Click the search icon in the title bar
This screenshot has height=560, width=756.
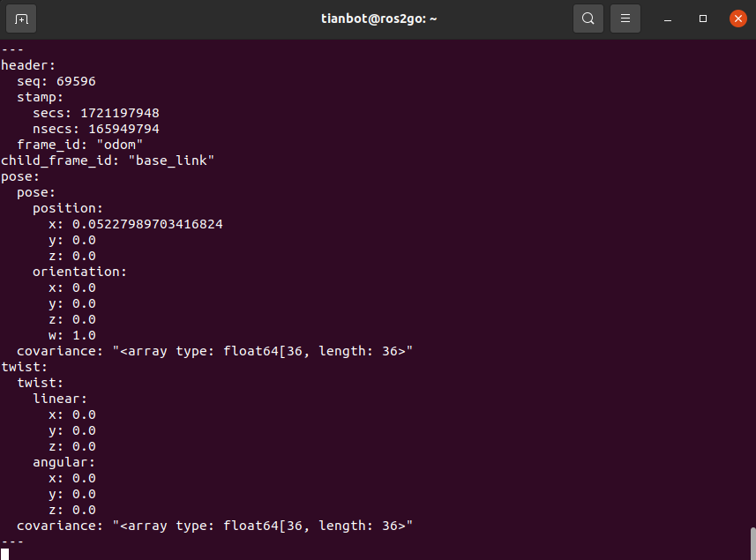coord(588,19)
